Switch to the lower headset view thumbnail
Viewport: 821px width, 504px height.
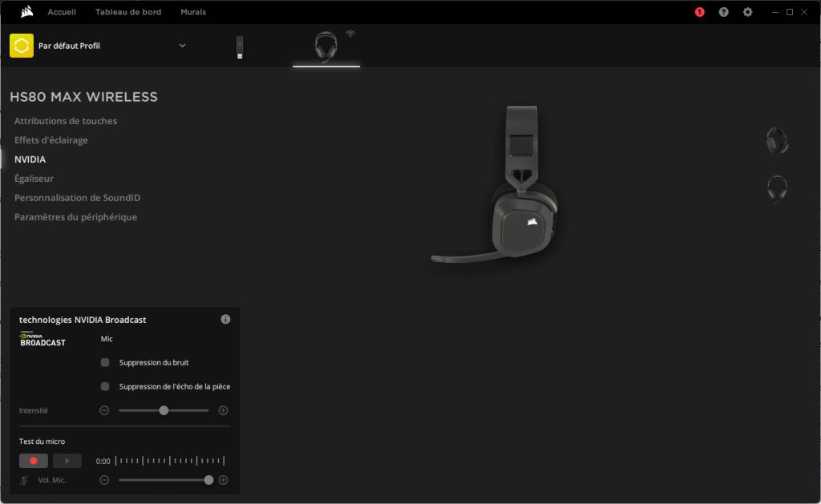click(777, 188)
